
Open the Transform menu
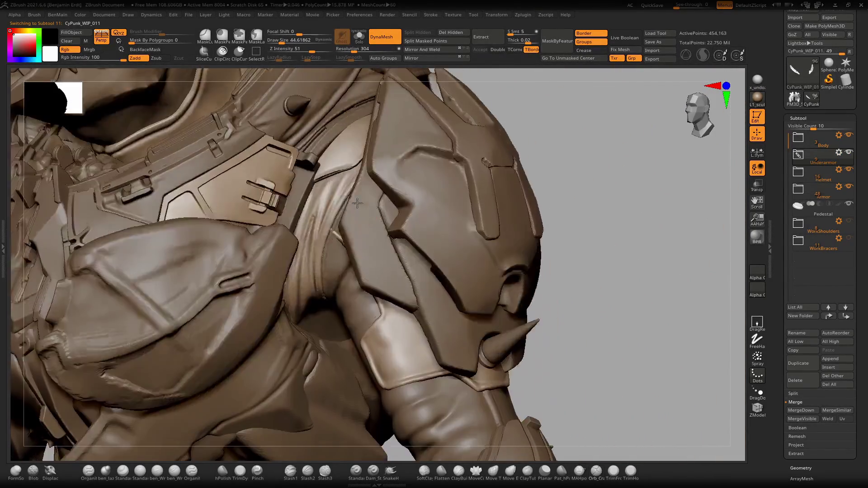(496, 14)
